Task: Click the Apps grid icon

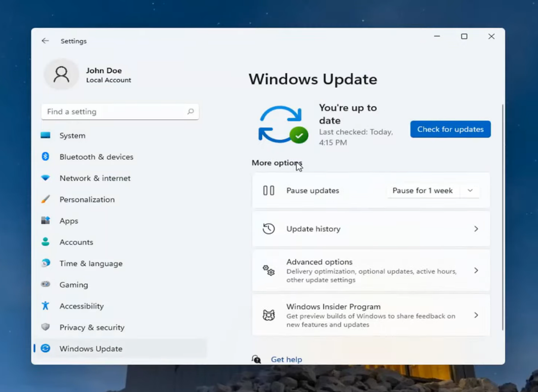Action: point(45,221)
